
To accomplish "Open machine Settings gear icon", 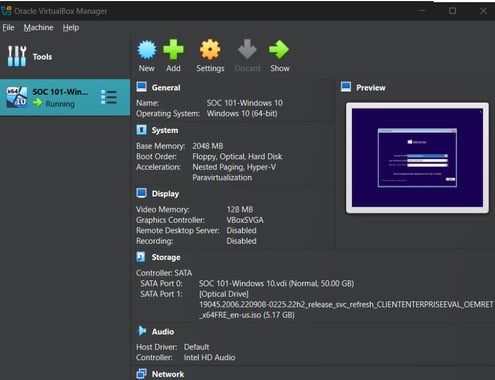I will [x=210, y=50].
